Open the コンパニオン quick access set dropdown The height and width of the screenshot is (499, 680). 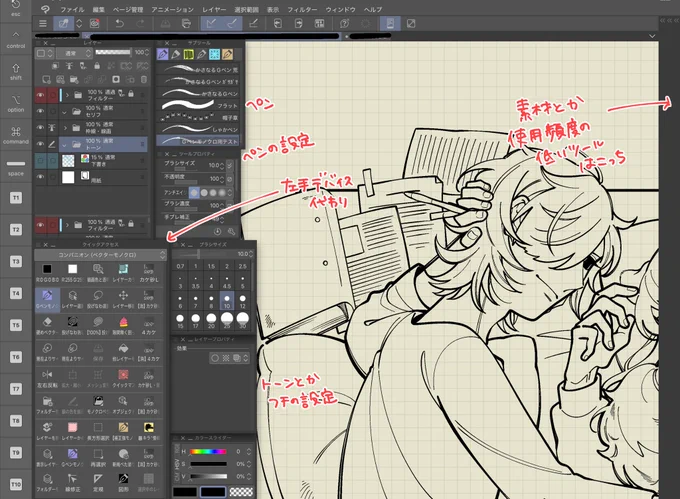click(x=100, y=255)
